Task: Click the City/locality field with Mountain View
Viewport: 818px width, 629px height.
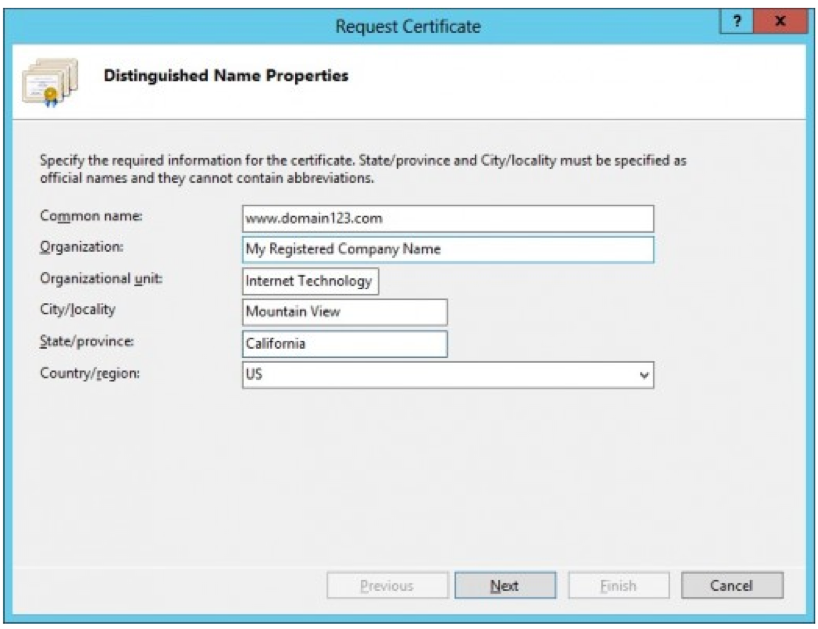Action: click(344, 312)
